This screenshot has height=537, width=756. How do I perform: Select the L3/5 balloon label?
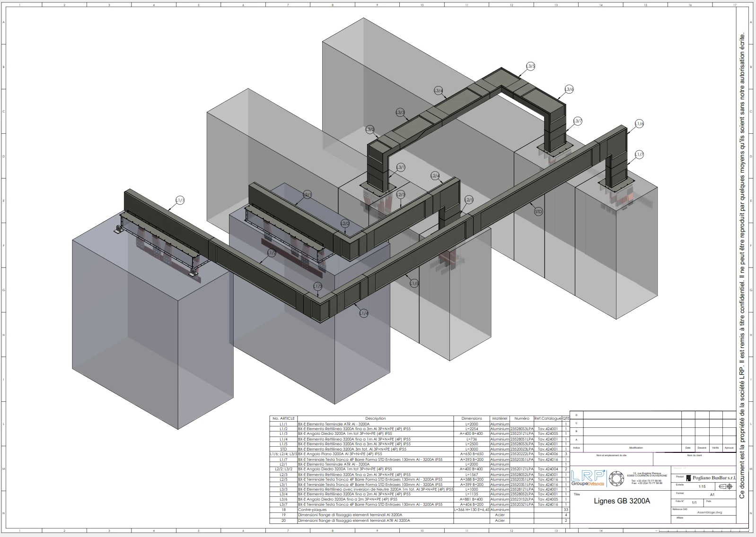tap(531, 66)
